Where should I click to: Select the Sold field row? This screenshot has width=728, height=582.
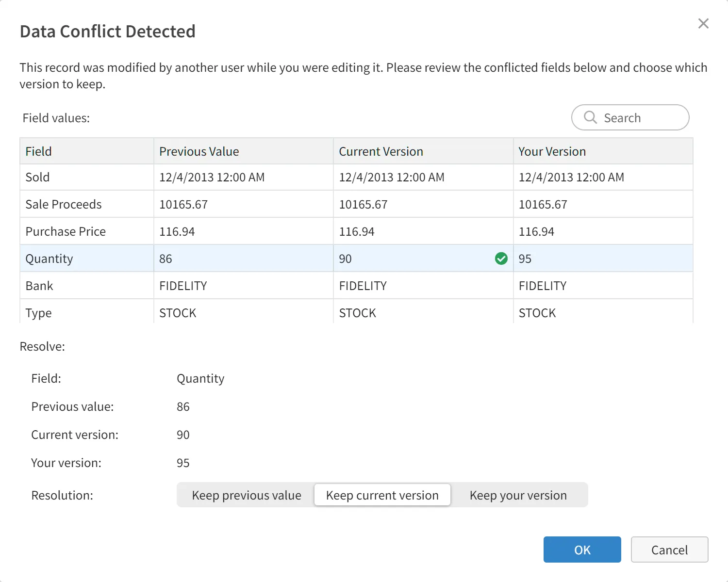point(37,178)
